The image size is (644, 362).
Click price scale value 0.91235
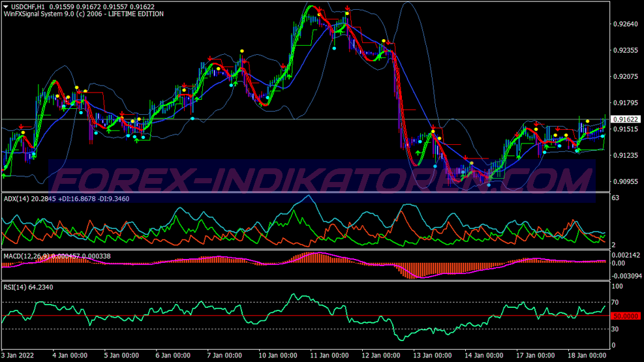pos(626,155)
